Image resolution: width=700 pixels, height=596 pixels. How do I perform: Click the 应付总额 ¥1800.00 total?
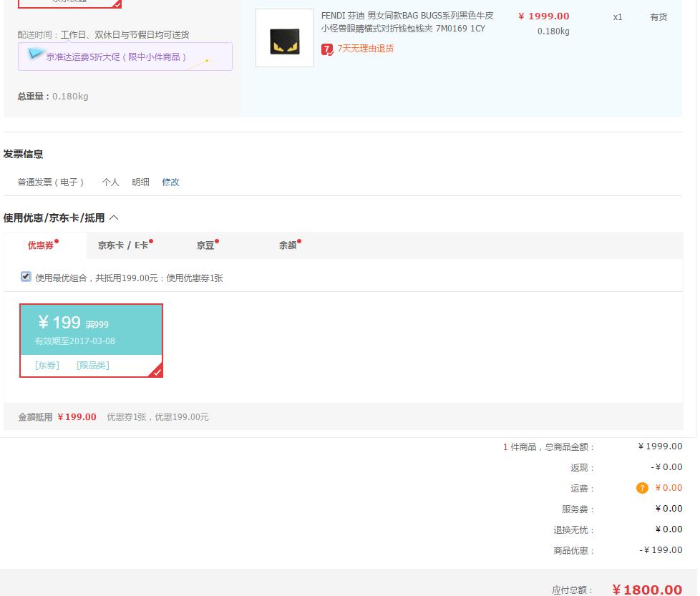[647, 590]
